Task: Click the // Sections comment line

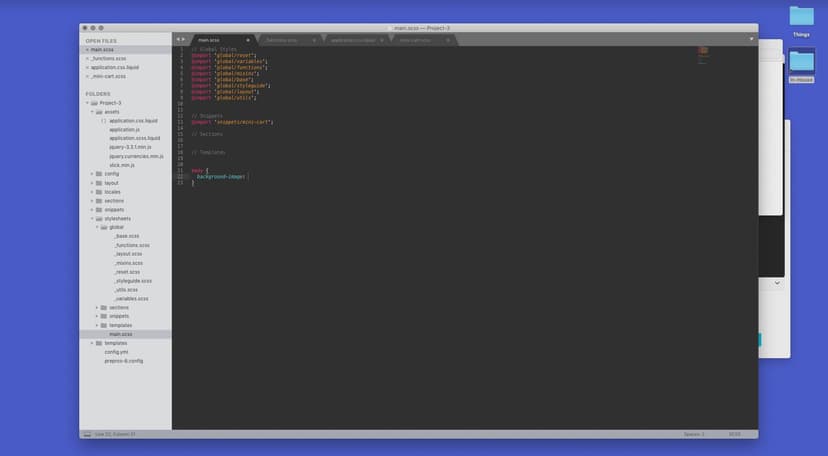Action: (207, 135)
